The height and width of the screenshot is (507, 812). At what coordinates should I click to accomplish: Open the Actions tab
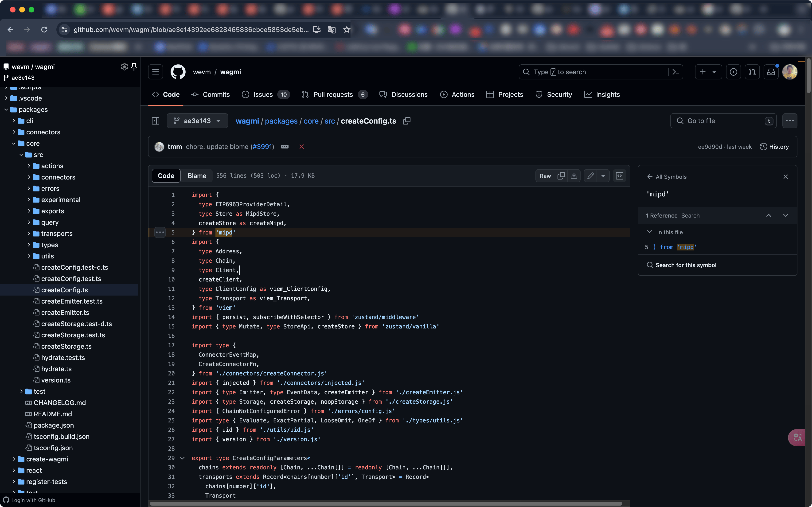(457, 94)
